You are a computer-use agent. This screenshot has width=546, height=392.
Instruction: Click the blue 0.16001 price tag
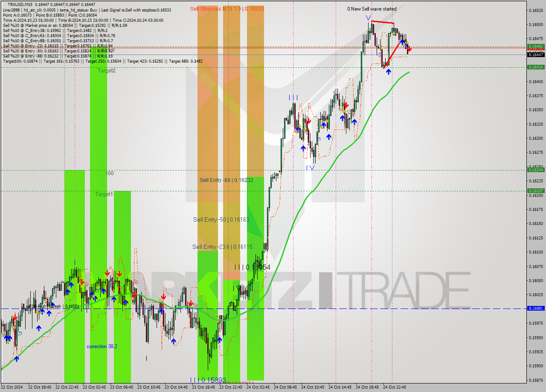tap(536, 308)
